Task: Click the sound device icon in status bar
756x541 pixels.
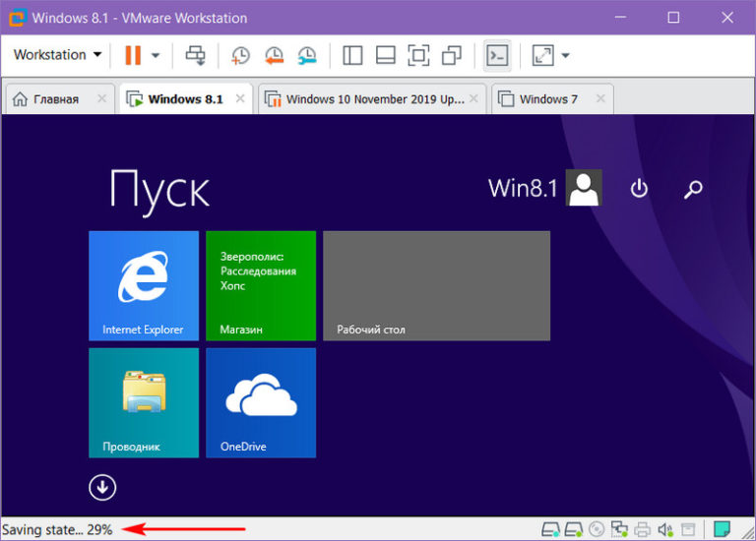Action: [x=665, y=529]
